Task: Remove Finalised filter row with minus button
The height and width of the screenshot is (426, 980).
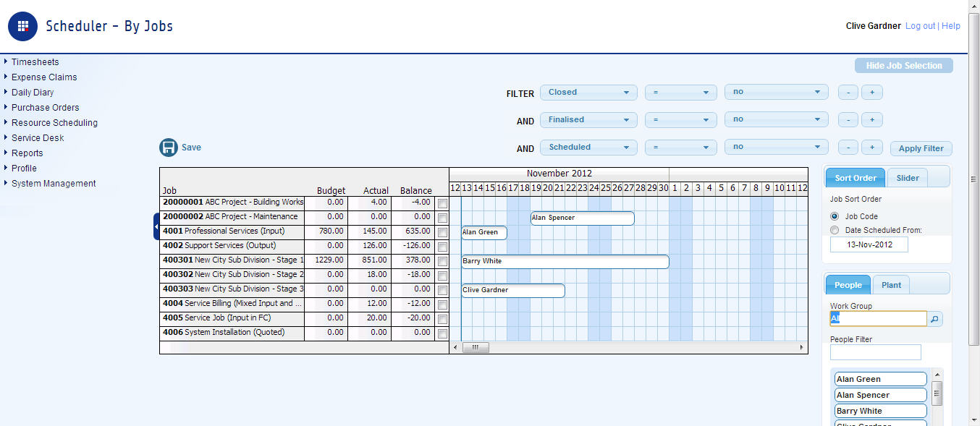Action: pos(848,120)
